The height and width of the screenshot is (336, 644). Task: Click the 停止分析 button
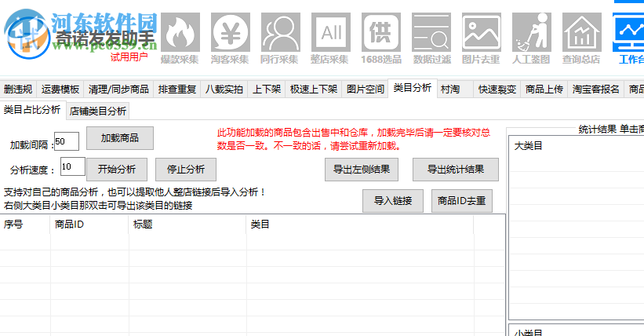186,170
